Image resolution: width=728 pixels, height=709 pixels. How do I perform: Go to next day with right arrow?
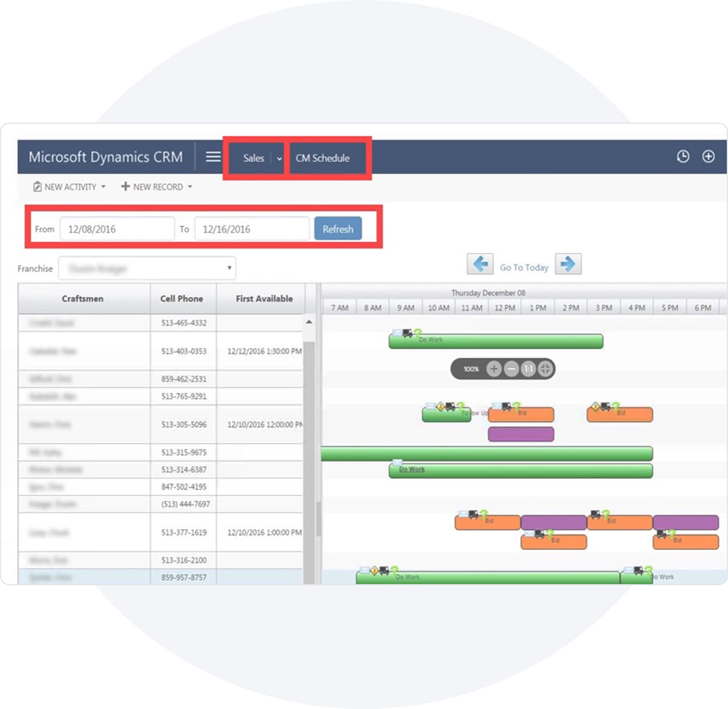tap(568, 264)
